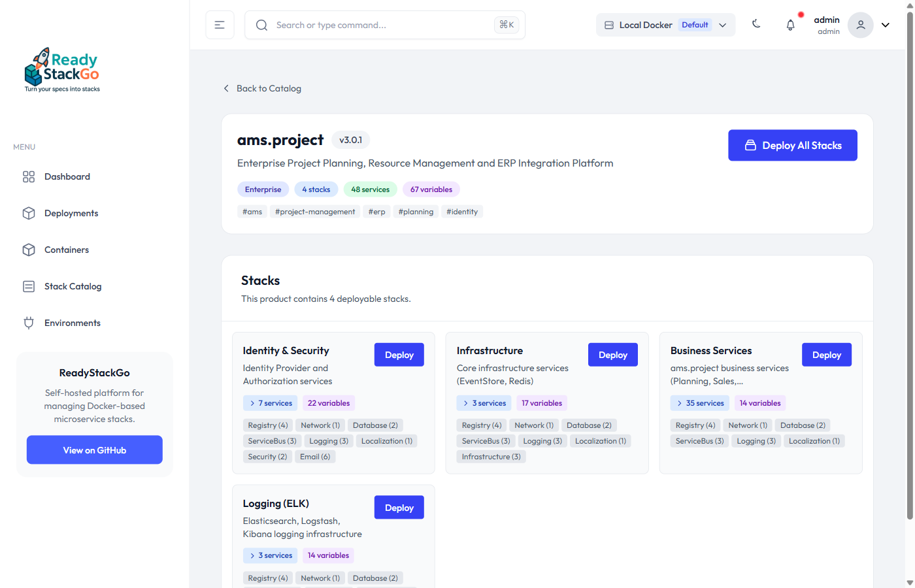Image resolution: width=915 pixels, height=588 pixels.
Task: Click the ReadyStackGo logo
Action: [x=62, y=70]
